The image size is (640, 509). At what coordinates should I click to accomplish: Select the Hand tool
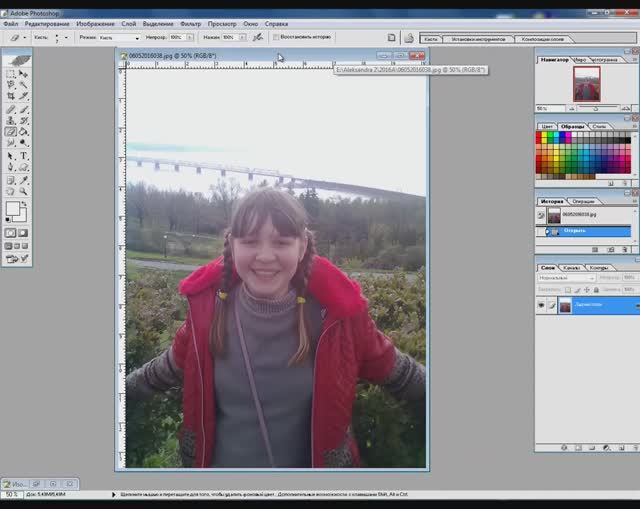click(x=10, y=191)
